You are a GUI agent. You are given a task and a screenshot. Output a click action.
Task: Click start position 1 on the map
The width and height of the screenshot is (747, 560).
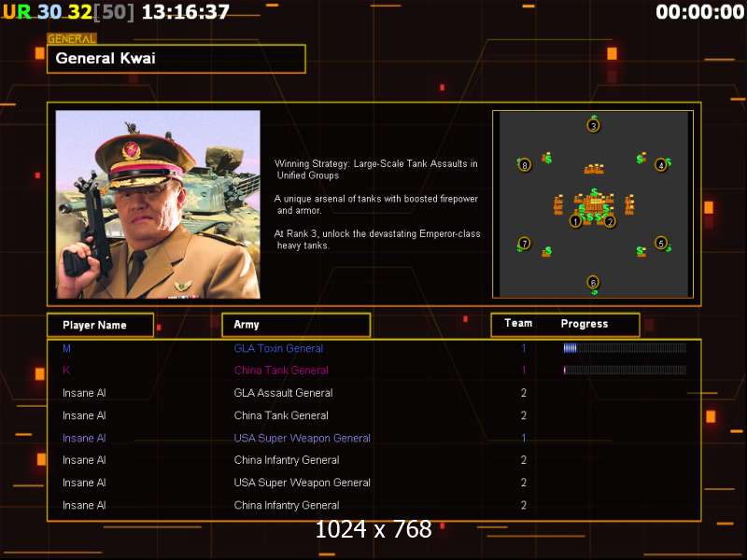(x=575, y=221)
